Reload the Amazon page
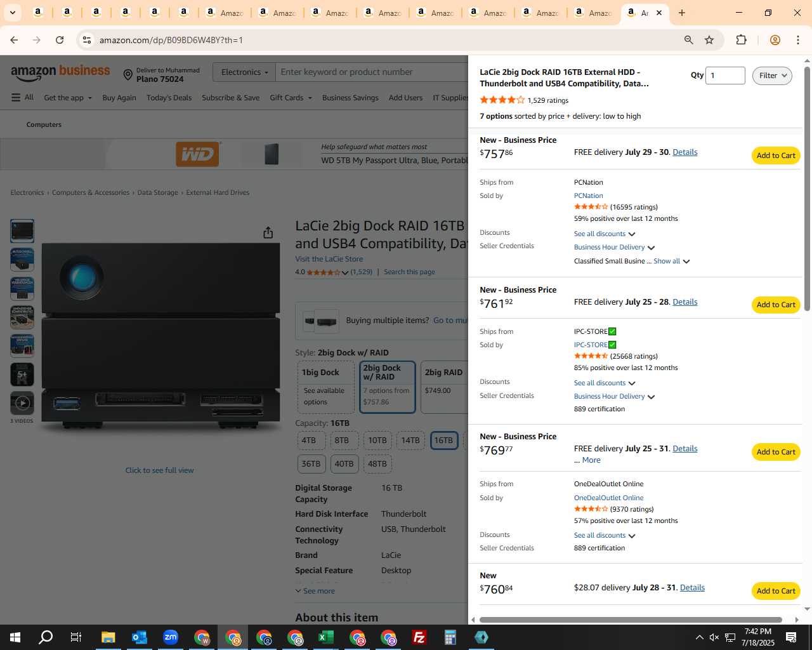This screenshot has width=812, height=650. 60,40
